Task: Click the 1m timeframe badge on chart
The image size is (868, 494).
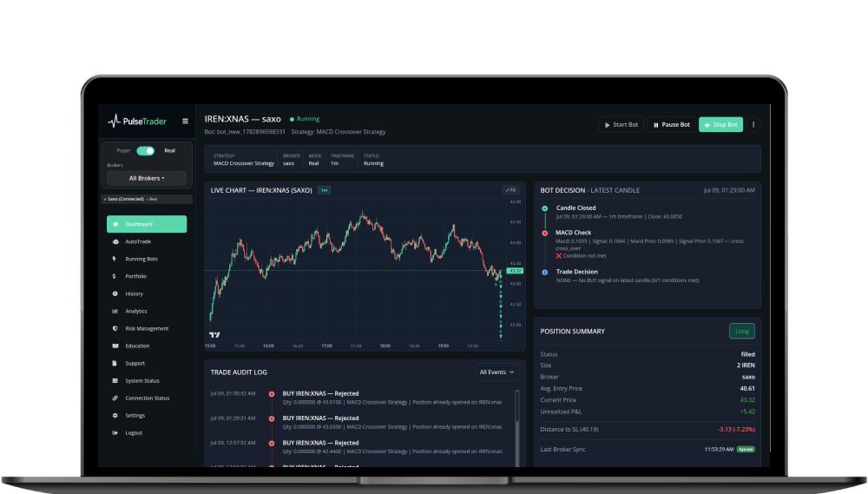Action: click(324, 190)
